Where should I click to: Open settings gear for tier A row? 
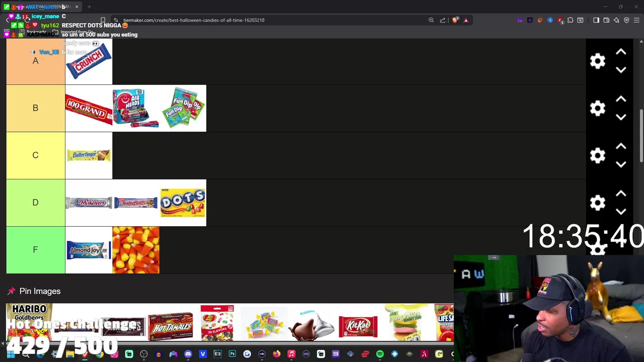[598, 61]
